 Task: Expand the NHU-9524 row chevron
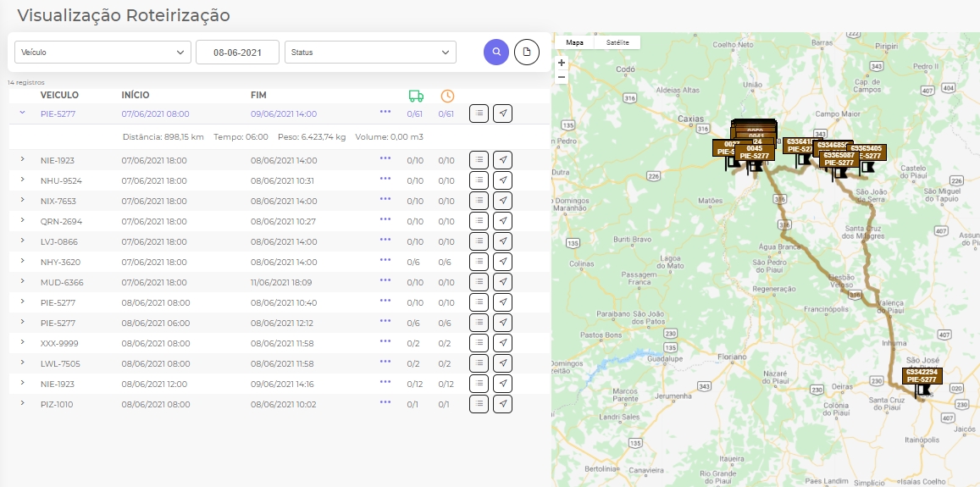(x=23, y=180)
